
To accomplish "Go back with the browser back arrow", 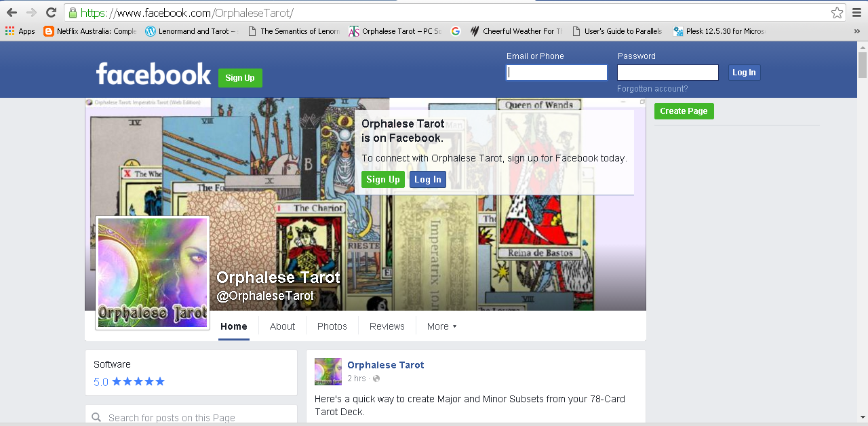I will (12, 12).
